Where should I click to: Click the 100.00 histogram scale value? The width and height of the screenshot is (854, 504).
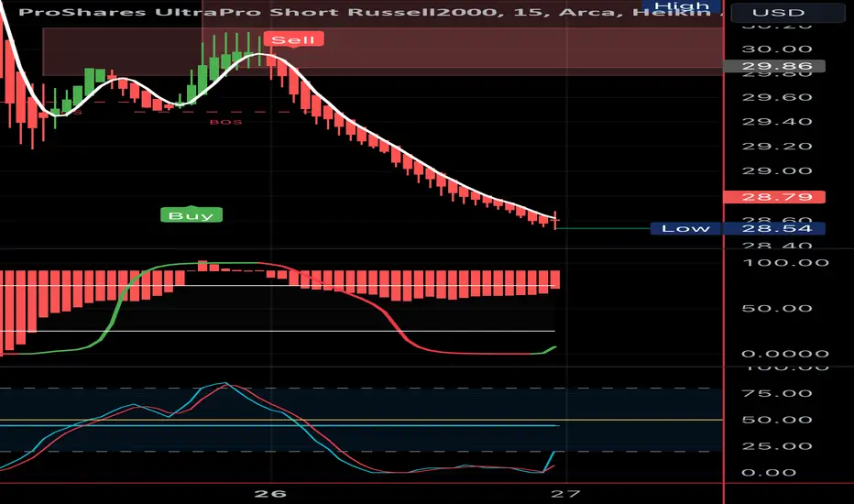pos(785,263)
